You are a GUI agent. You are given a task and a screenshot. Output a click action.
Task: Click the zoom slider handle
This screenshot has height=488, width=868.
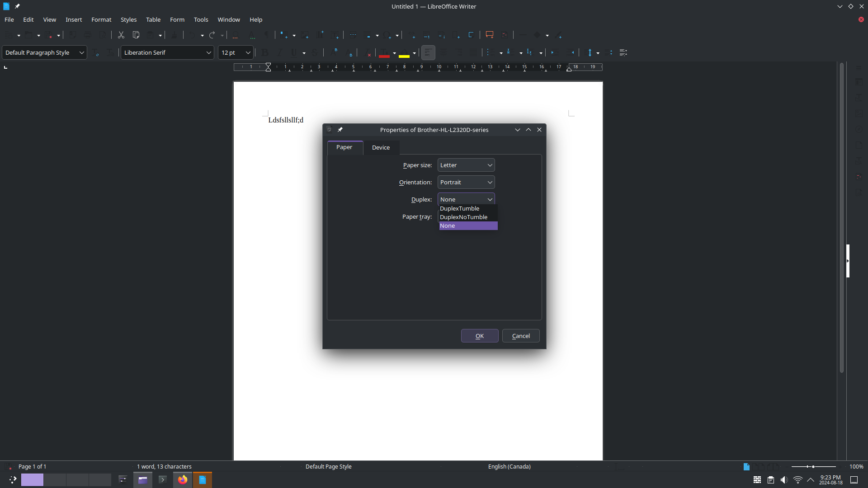[813, 467]
